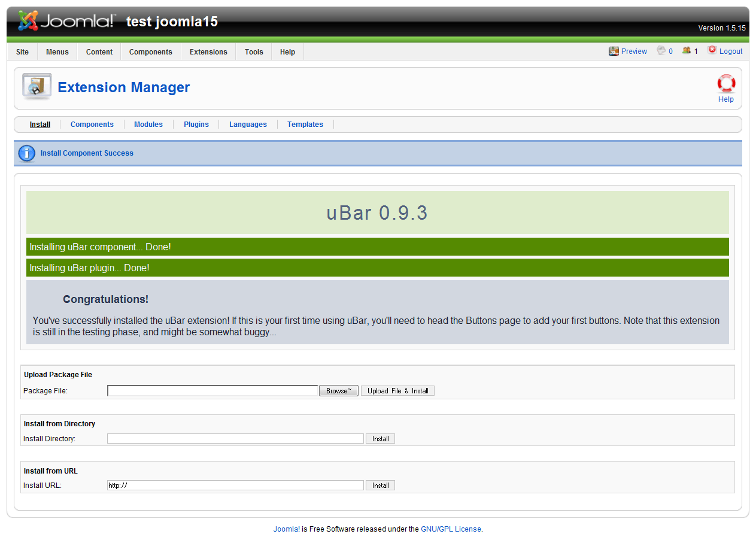The height and width of the screenshot is (540, 756).
Task: Switch to the Plugins tab
Action: pyautogui.click(x=196, y=125)
